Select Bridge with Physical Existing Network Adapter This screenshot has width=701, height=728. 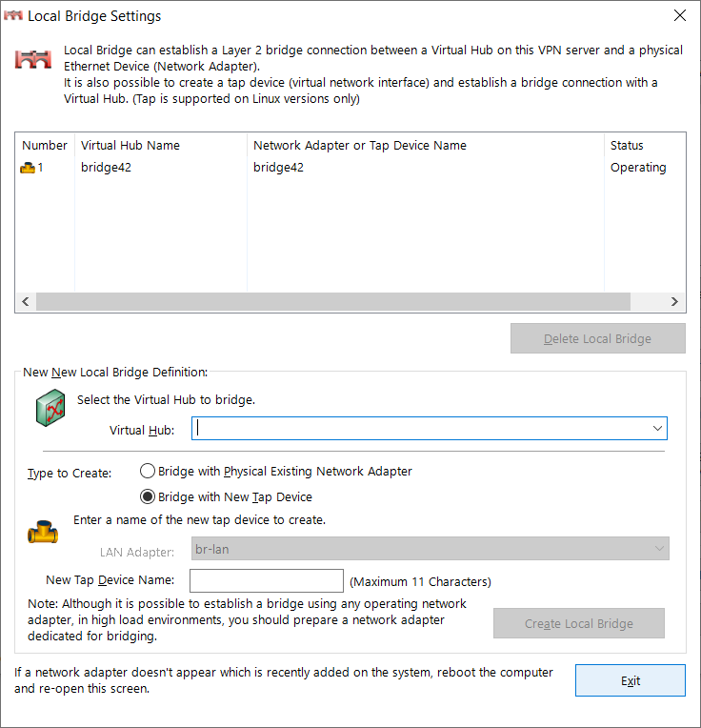point(148,471)
